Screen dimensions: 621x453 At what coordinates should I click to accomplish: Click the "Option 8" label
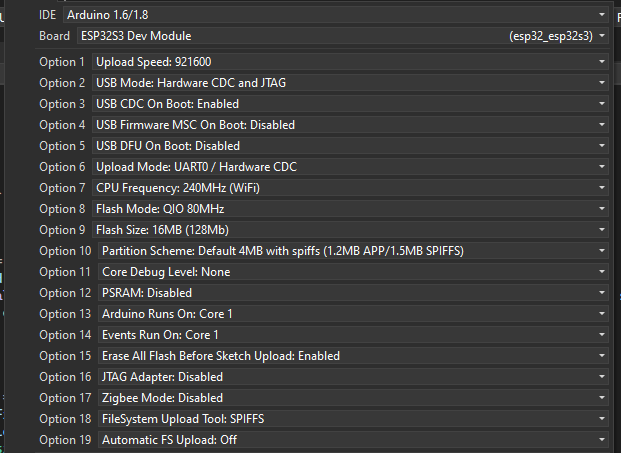(62, 209)
